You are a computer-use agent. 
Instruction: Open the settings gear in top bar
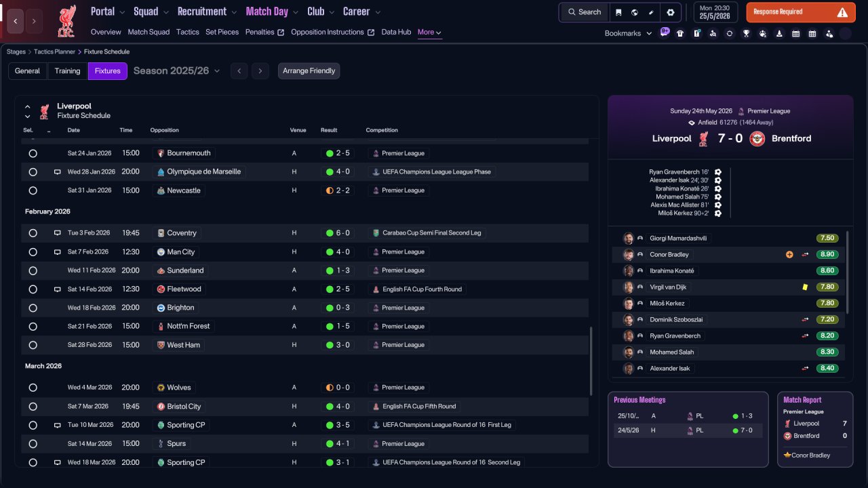pyautogui.click(x=671, y=12)
